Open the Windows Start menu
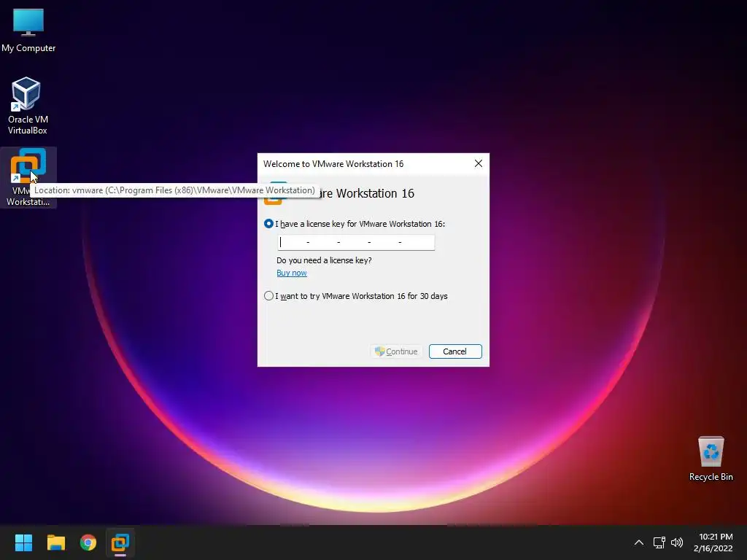The height and width of the screenshot is (560, 747). click(23, 542)
